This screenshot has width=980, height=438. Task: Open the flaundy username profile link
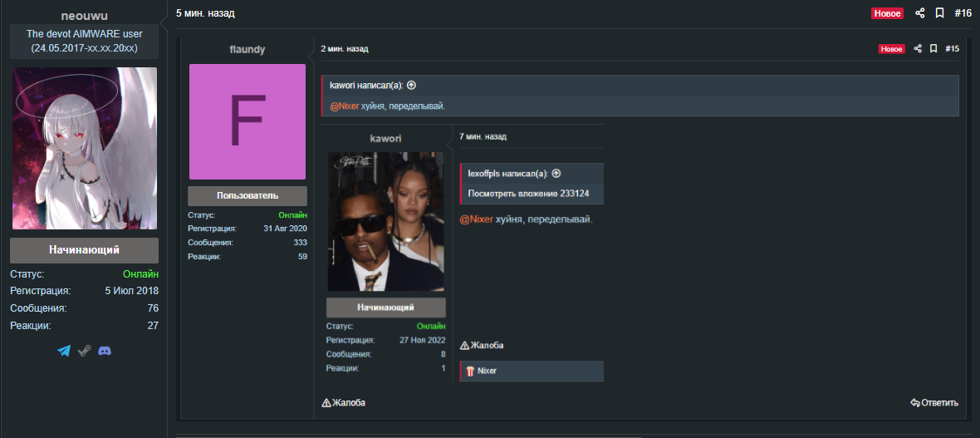[x=247, y=49]
